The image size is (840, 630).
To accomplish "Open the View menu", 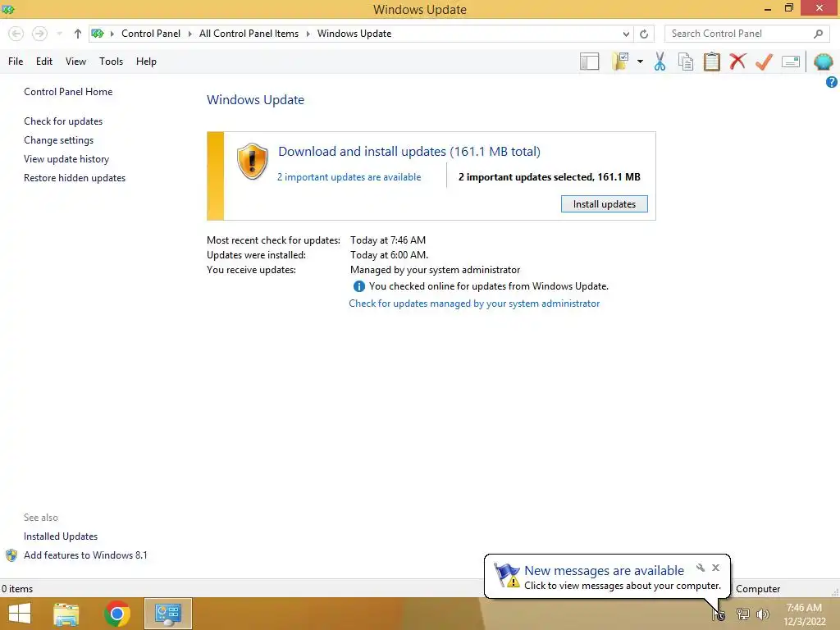I will (x=75, y=62).
